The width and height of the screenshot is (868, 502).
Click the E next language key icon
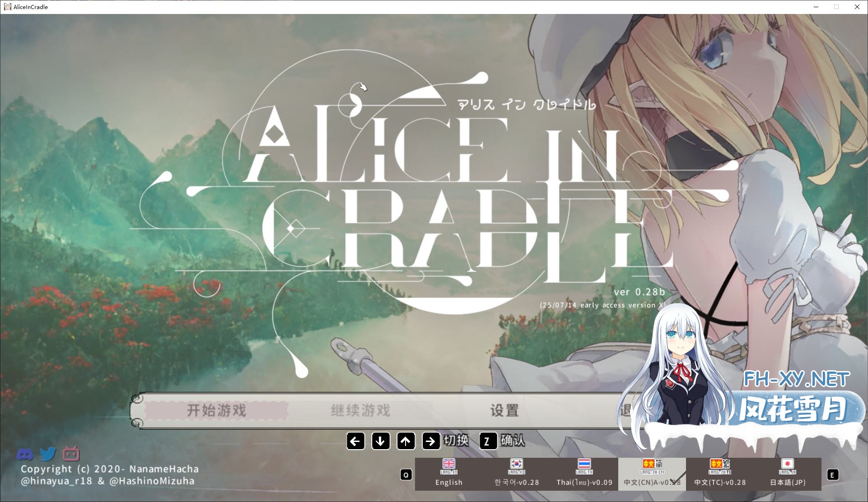832,474
